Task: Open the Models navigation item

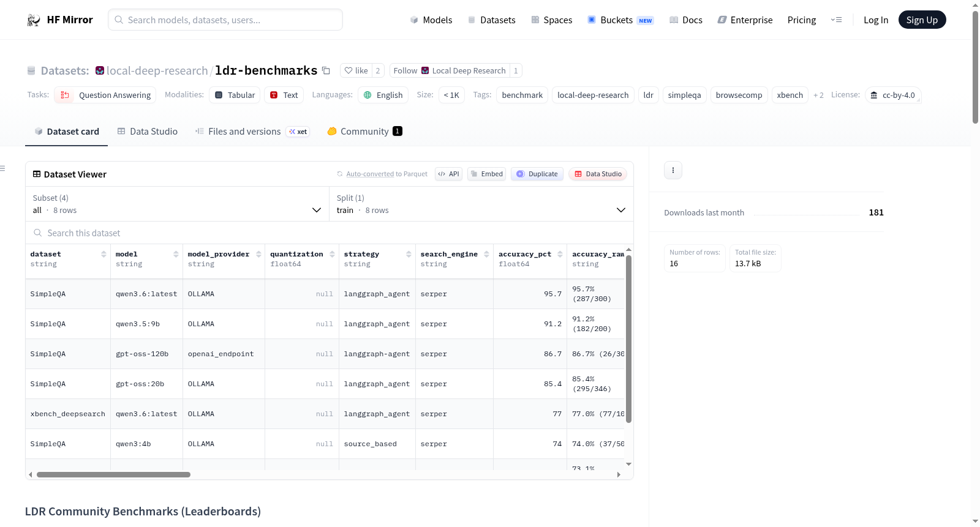Action: point(431,20)
